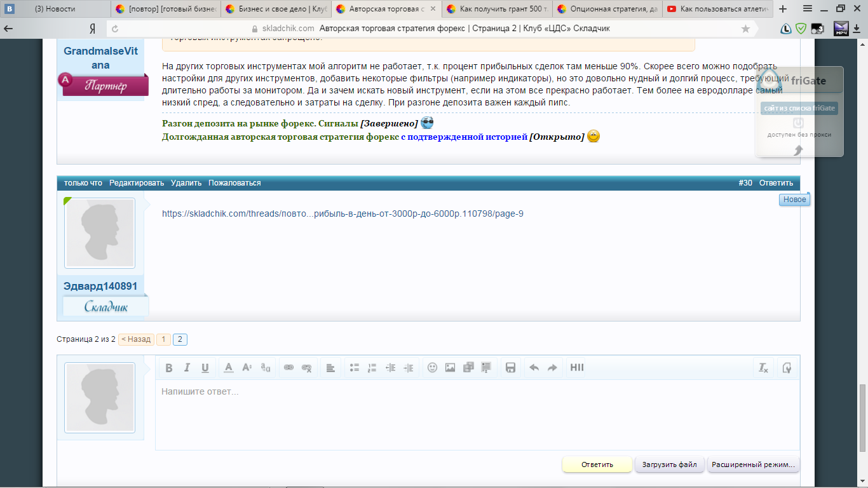Toggle underline formatting in reply editor
The height and width of the screenshot is (488, 868).
(205, 368)
